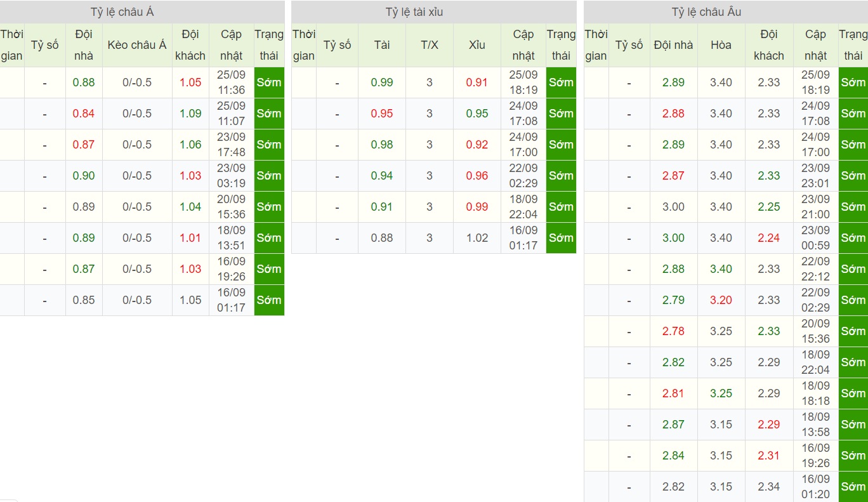Screen dimensions: 868x502
Task: Select Tài odds 0.98
Action: [x=382, y=145]
